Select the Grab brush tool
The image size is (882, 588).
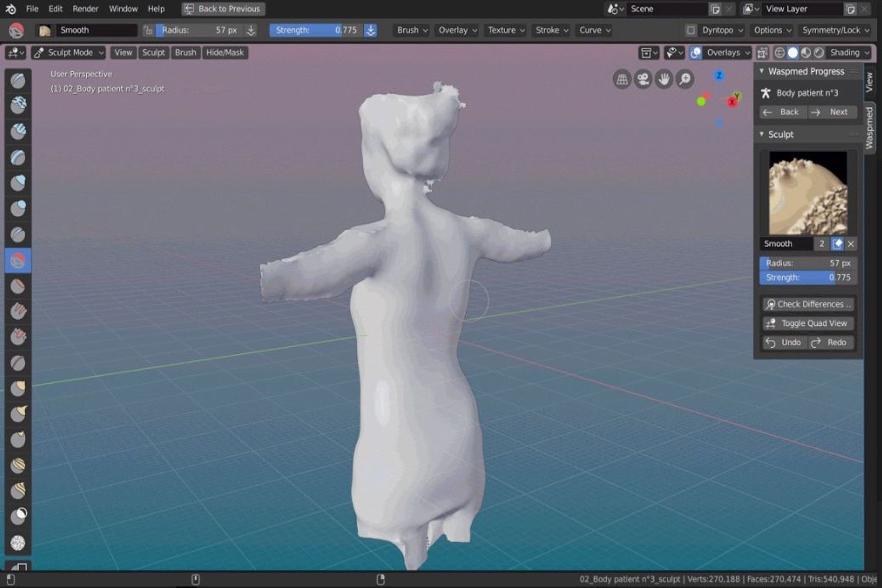click(x=18, y=389)
